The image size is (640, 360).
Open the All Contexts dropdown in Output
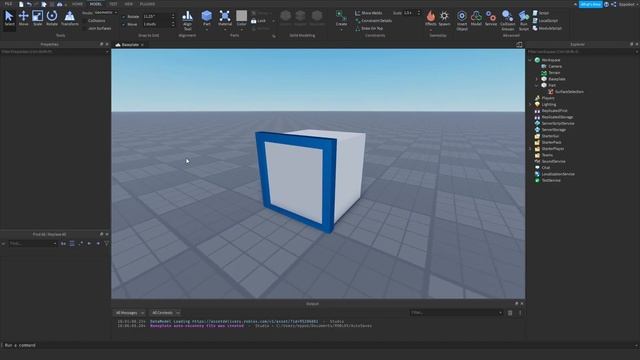pyautogui.click(x=165, y=313)
